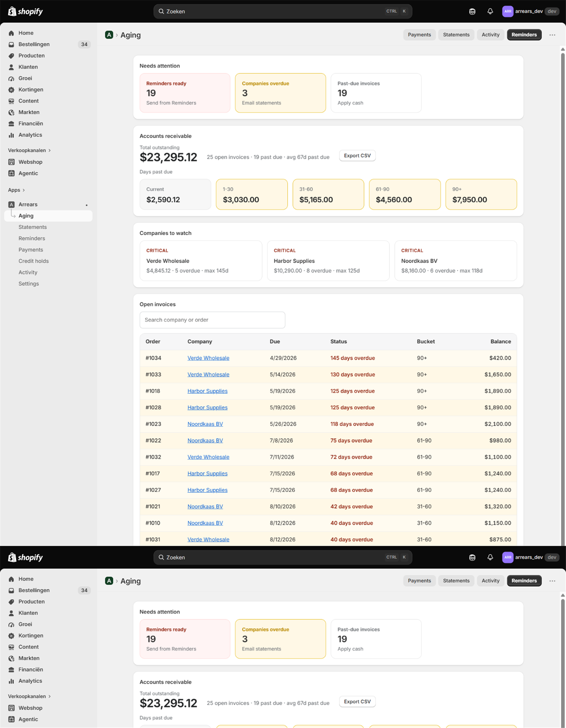Screen dimensions: 566x728
Task: Open Noordkaas BV link in row #1023
Action: (x=205, y=424)
